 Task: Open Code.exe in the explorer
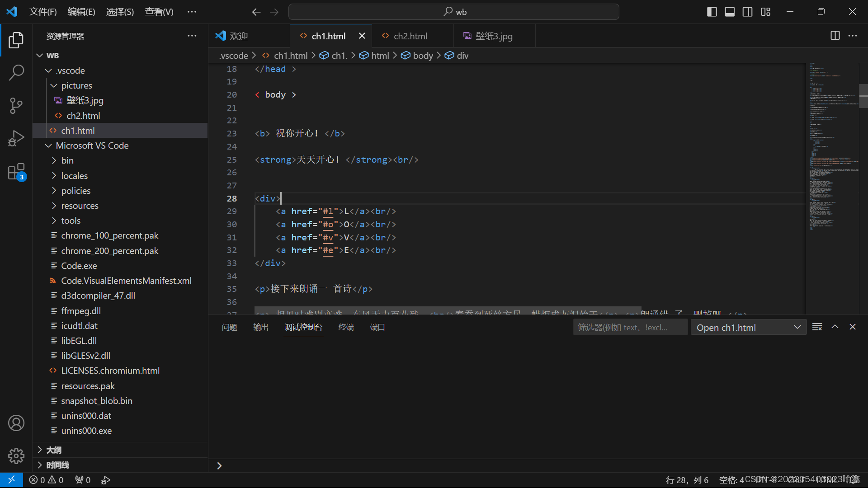[x=79, y=266]
